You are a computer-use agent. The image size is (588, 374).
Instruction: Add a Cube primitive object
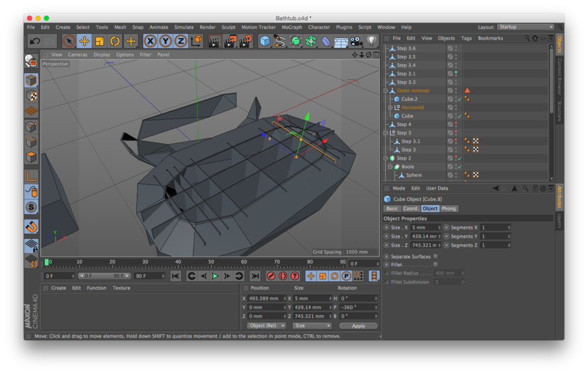[265, 41]
